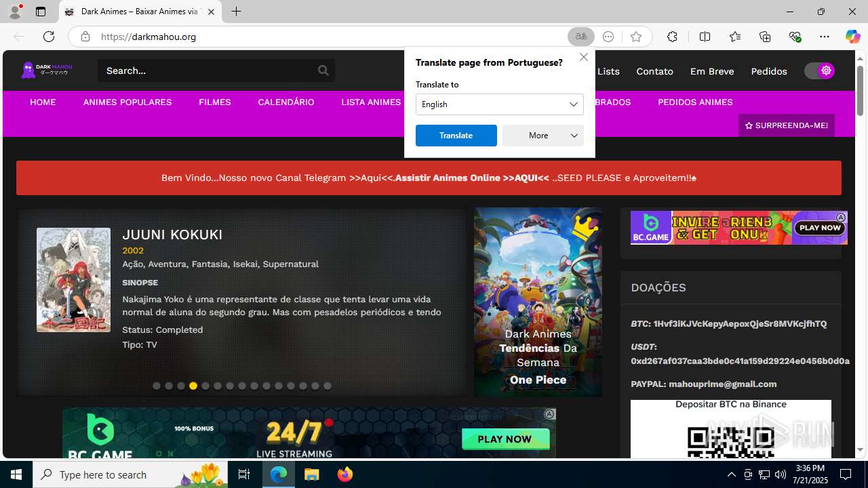Screen dimensions: 868x488
Task: Open PEDIDOS ANIMES menu item
Action: tap(695, 102)
